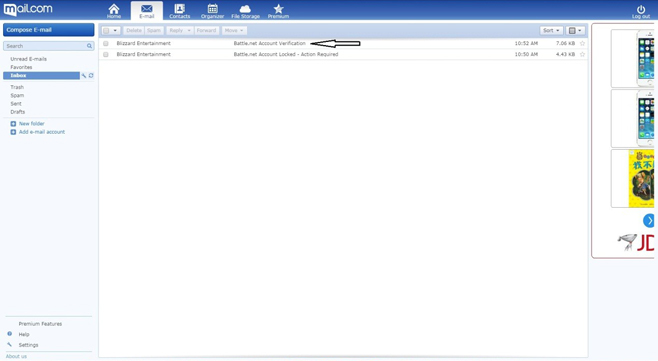Open the Organizer calendar icon
This screenshot has width=658, height=361.
pyautogui.click(x=212, y=9)
